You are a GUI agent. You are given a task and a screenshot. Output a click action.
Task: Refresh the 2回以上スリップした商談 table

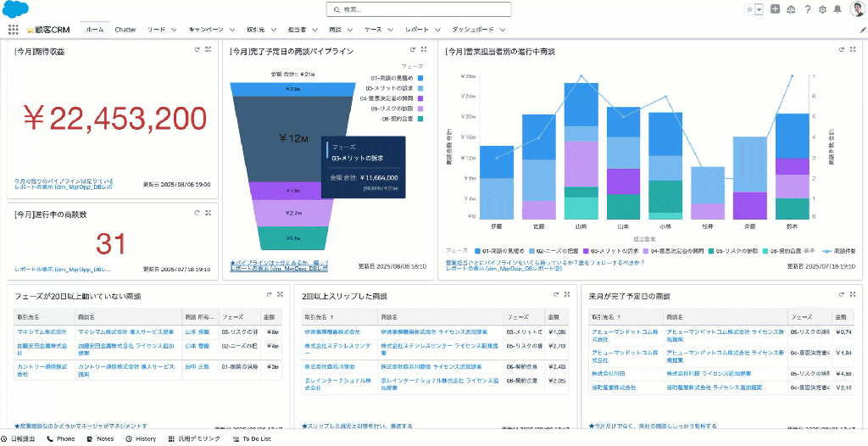[x=556, y=295]
